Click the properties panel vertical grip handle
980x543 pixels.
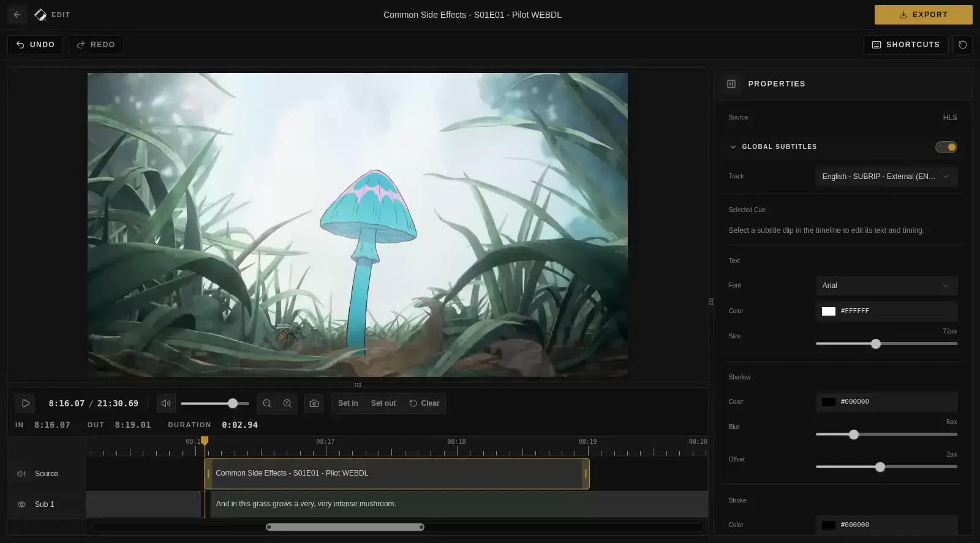(711, 302)
